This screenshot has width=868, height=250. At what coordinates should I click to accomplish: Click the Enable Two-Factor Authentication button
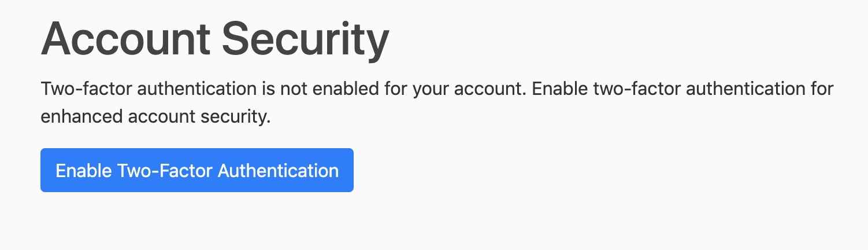click(x=196, y=170)
